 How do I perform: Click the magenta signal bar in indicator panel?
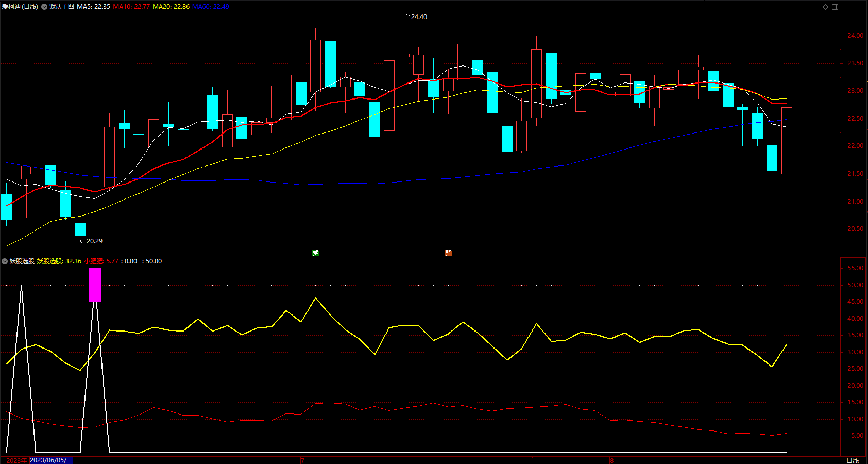pos(95,285)
